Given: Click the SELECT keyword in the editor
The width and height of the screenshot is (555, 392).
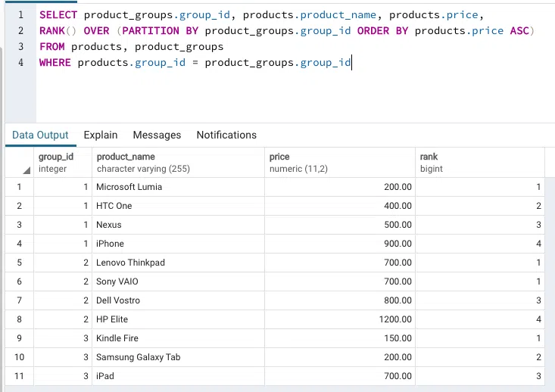Looking at the screenshot, I should pyautogui.click(x=58, y=15).
